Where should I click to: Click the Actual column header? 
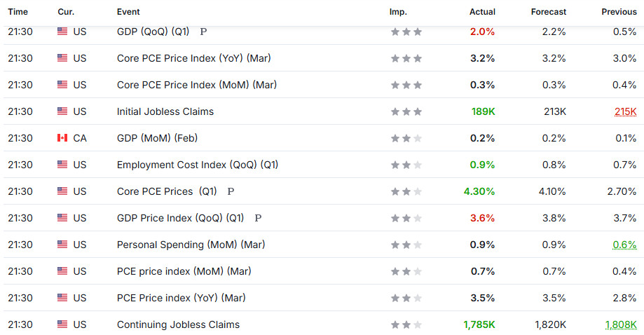482,12
